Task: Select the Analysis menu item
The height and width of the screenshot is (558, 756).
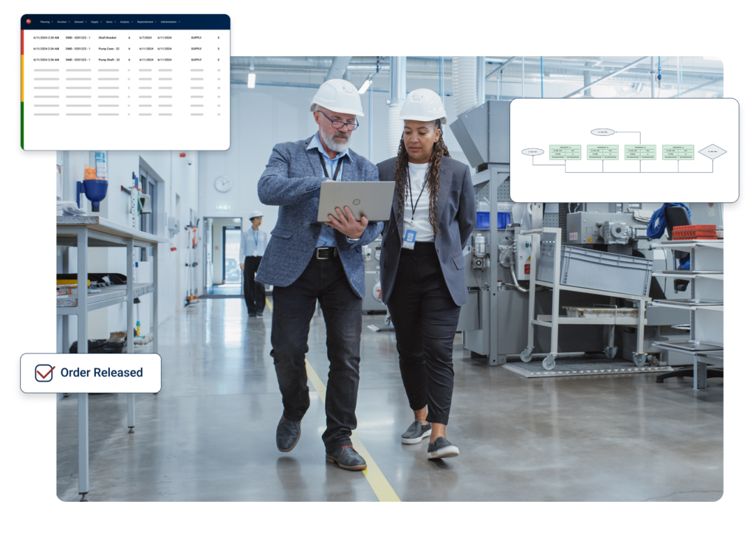Action: pos(126,22)
